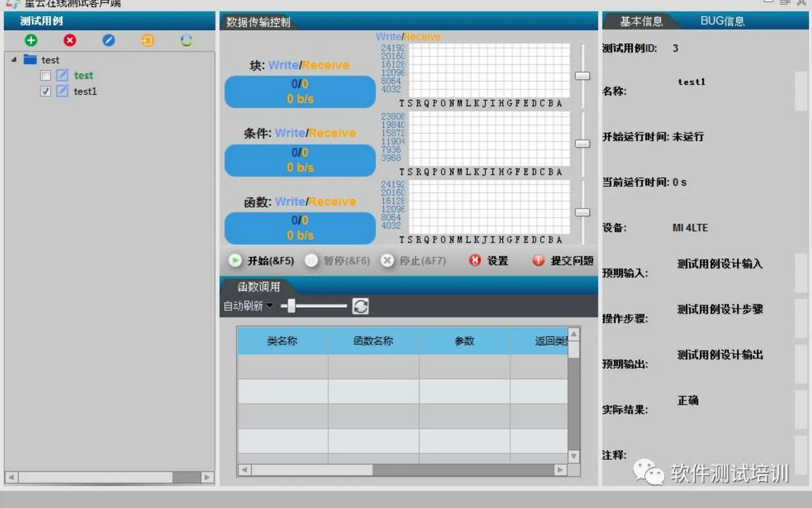Click the 名称 field value test1
812x508 pixels.
tap(691, 82)
